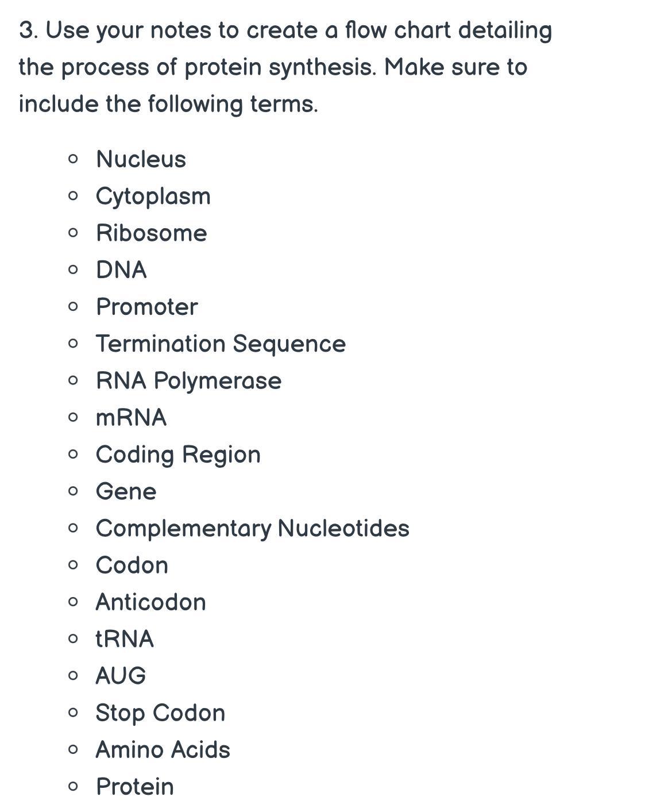
Task: Click the Stop Codon entry
Action: pos(160,713)
